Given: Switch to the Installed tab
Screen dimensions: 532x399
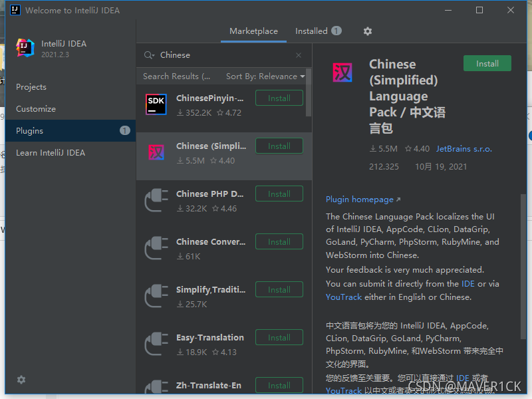Looking at the screenshot, I should 318,31.
